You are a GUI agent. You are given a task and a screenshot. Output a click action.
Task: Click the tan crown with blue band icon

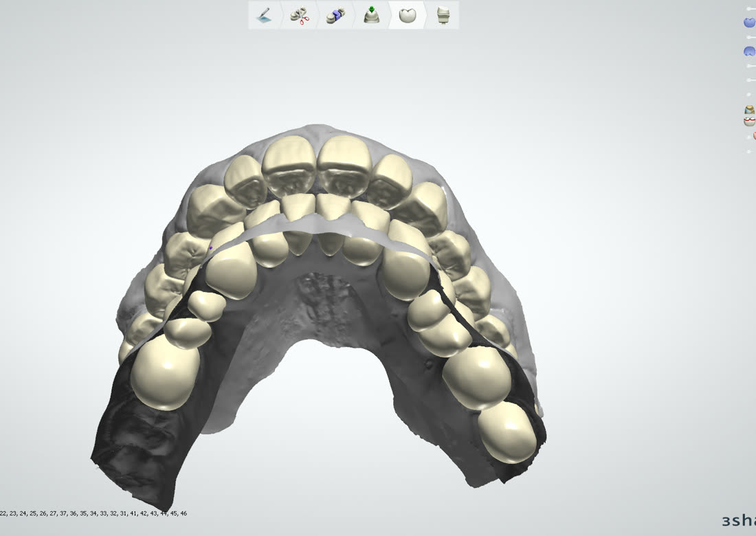(x=749, y=111)
